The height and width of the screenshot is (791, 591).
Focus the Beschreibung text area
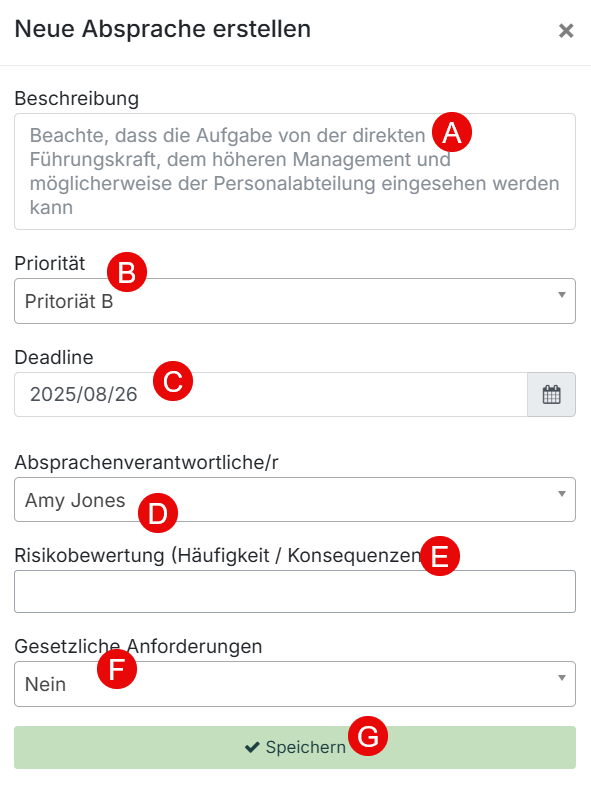[295, 172]
